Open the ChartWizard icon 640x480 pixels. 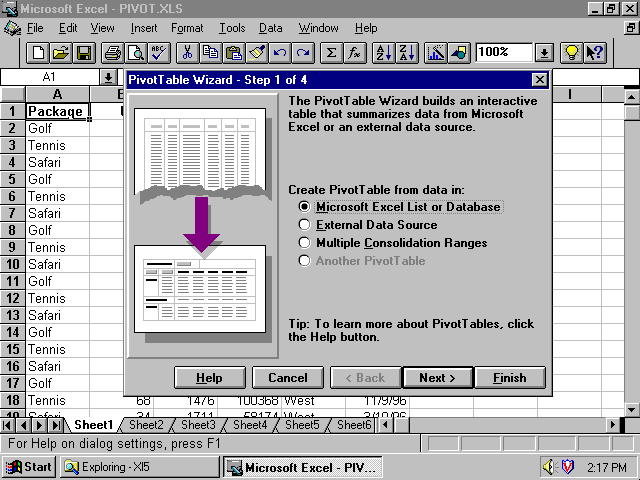pos(436,53)
